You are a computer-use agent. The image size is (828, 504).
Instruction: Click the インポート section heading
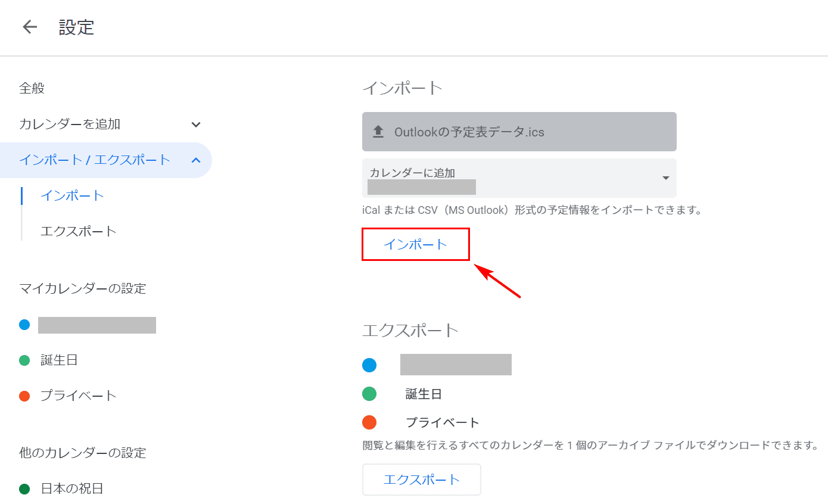403,88
